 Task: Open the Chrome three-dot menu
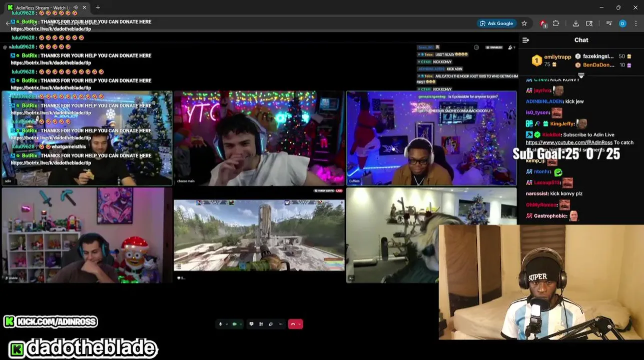pyautogui.click(x=636, y=23)
